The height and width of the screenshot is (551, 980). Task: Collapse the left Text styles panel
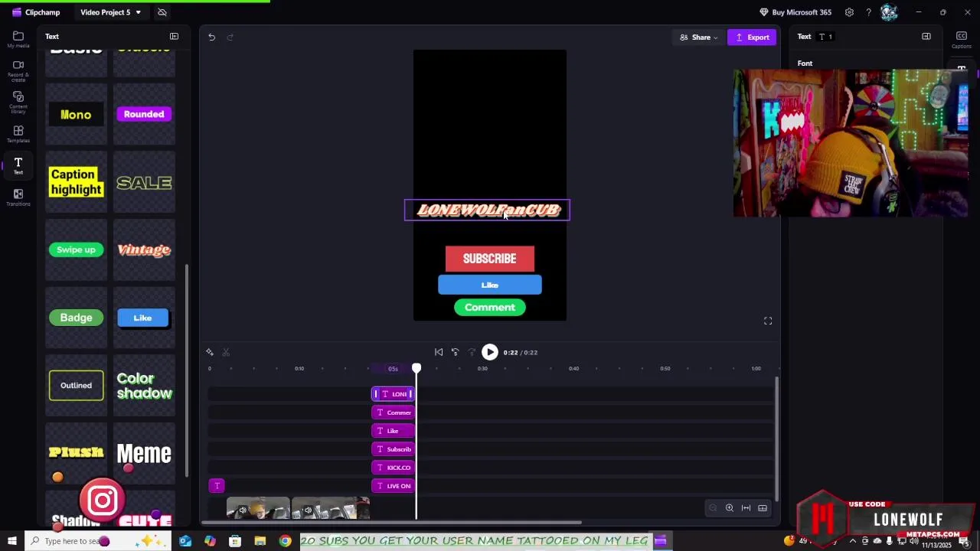(174, 37)
